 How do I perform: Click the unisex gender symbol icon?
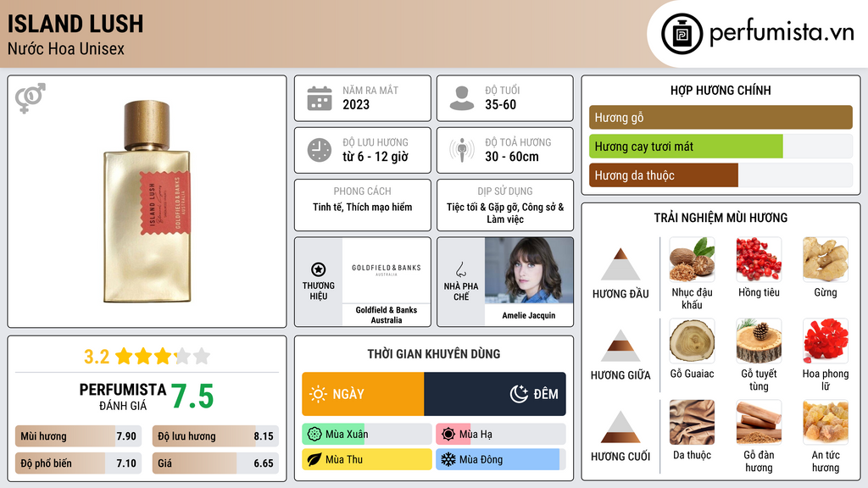click(30, 98)
